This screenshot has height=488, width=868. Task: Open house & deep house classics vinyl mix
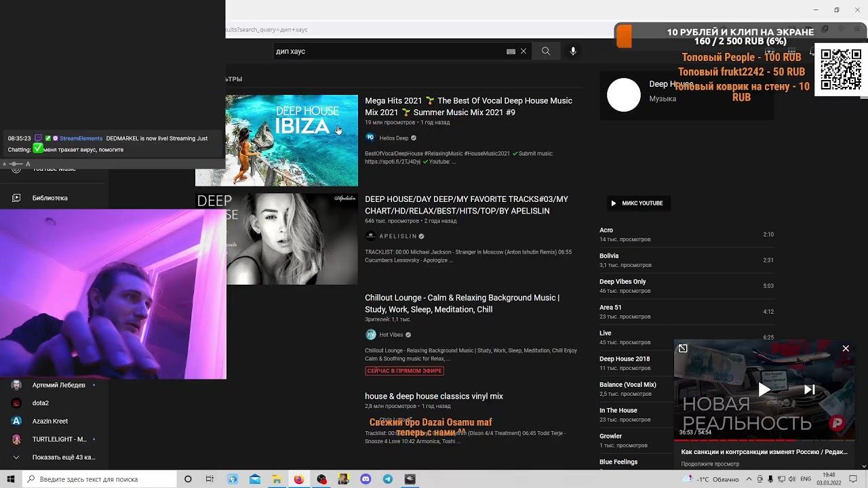434,396
